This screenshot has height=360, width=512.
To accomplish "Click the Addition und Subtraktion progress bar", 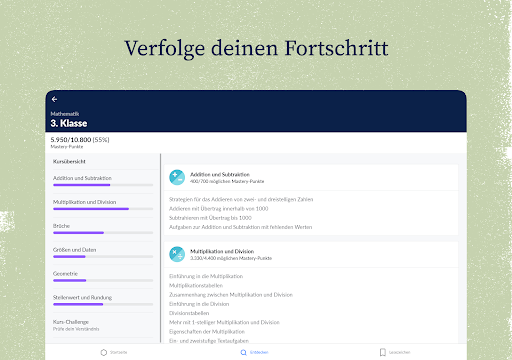I will coord(103,185).
